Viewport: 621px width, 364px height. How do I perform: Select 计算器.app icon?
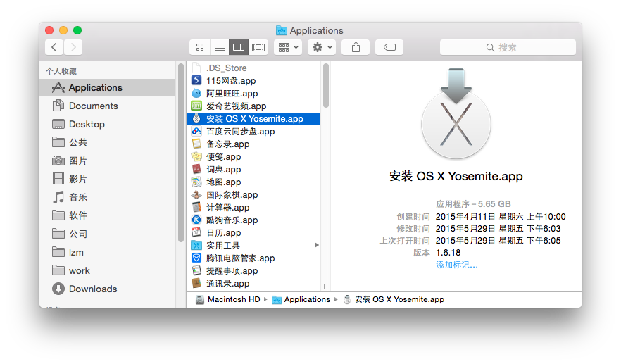tap(196, 207)
